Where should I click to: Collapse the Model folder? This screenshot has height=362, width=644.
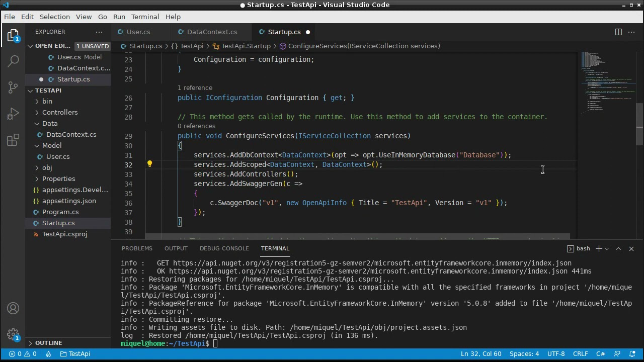pyautogui.click(x=52, y=145)
